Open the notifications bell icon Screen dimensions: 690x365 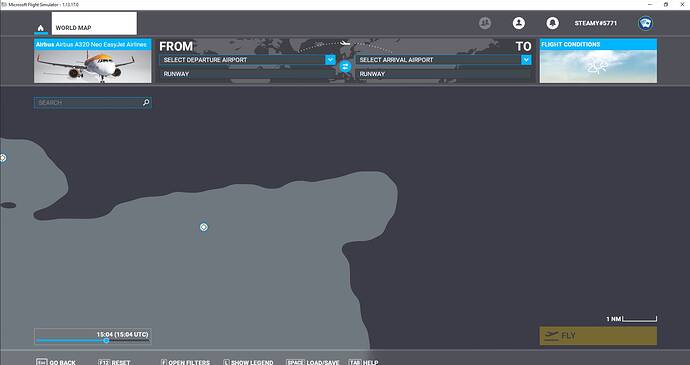[x=552, y=23]
